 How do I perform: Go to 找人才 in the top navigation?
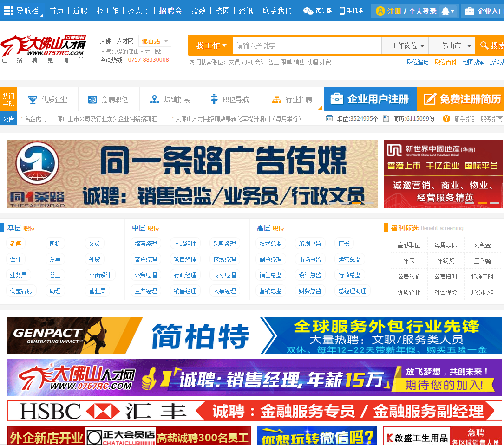pyautogui.click(x=139, y=11)
